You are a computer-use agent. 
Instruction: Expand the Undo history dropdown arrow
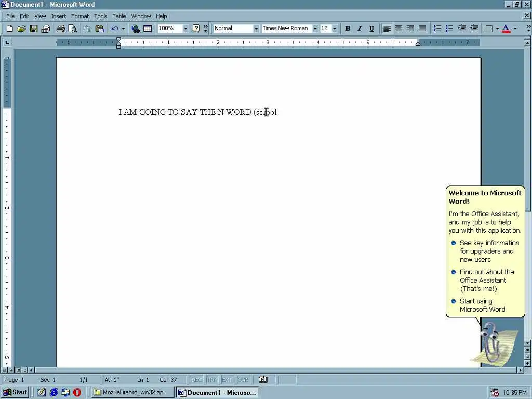point(123,29)
